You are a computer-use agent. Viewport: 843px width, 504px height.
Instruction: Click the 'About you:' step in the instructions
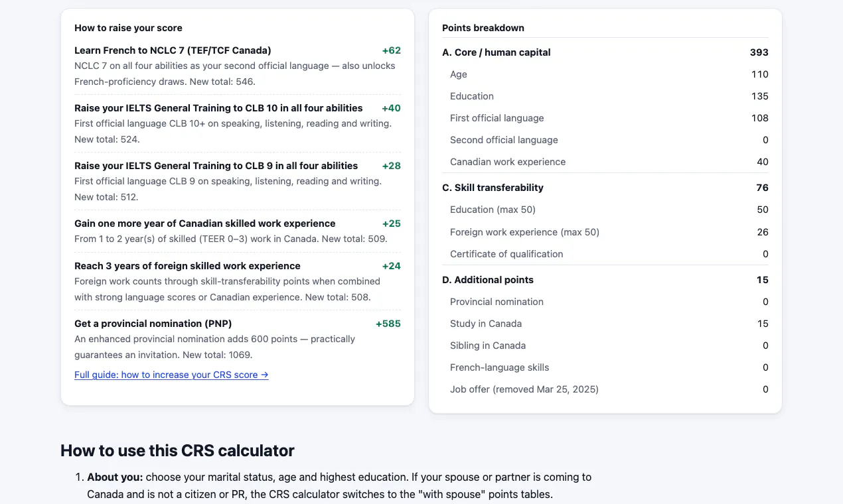[x=115, y=477]
